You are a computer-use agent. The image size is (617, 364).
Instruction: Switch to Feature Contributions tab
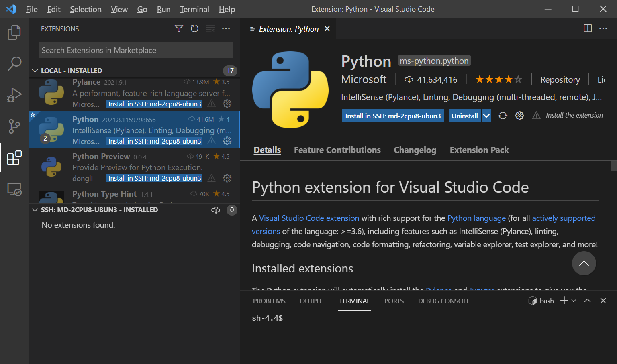pos(337,150)
